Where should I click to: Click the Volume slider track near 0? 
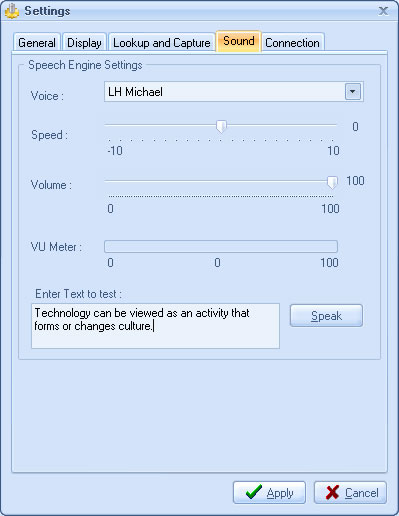point(110,181)
